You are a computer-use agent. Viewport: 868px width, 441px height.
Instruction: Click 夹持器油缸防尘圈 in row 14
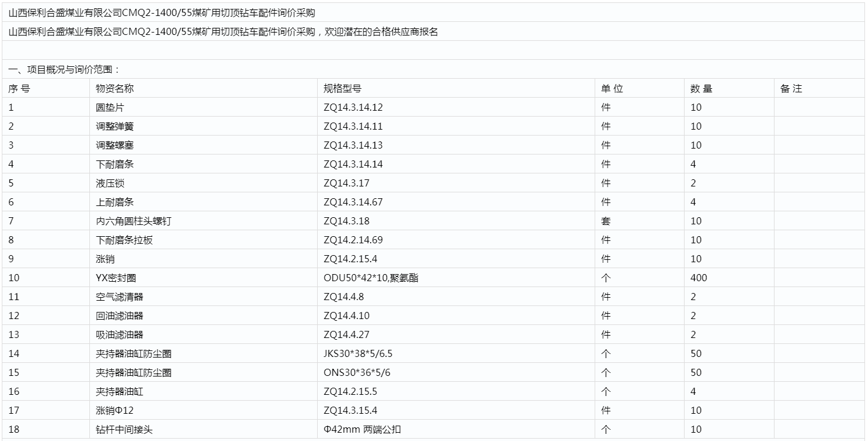134,354
